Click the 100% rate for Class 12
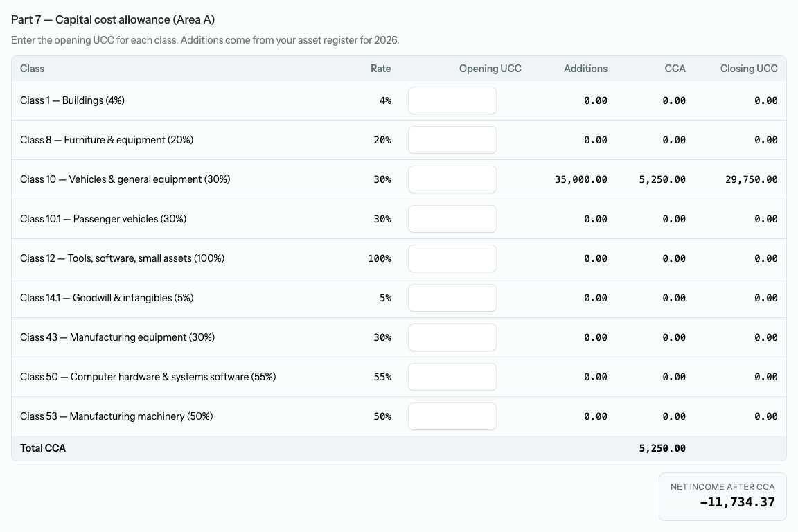Screen dimensions: 798x532 (380, 258)
